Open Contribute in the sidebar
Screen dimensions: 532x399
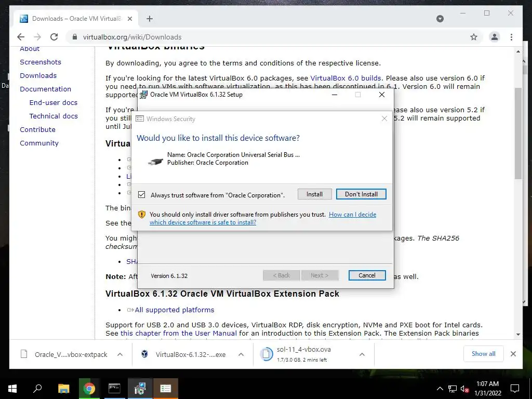(x=37, y=129)
